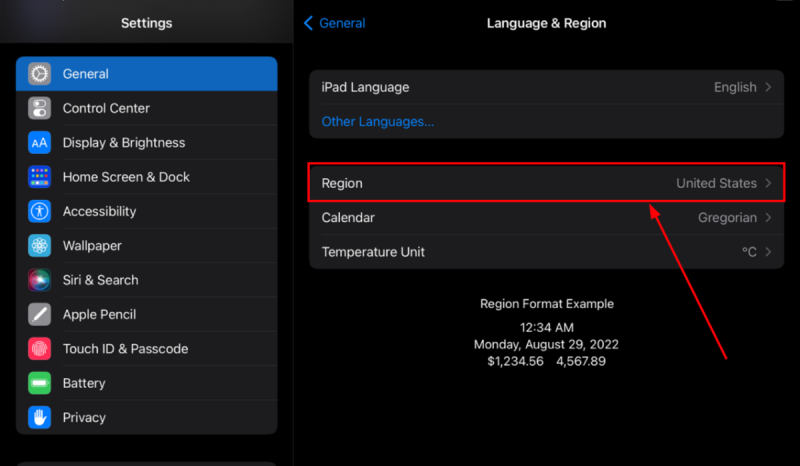Tap the Control Center icon
The width and height of the screenshot is (800, 466).
point(40,108)
